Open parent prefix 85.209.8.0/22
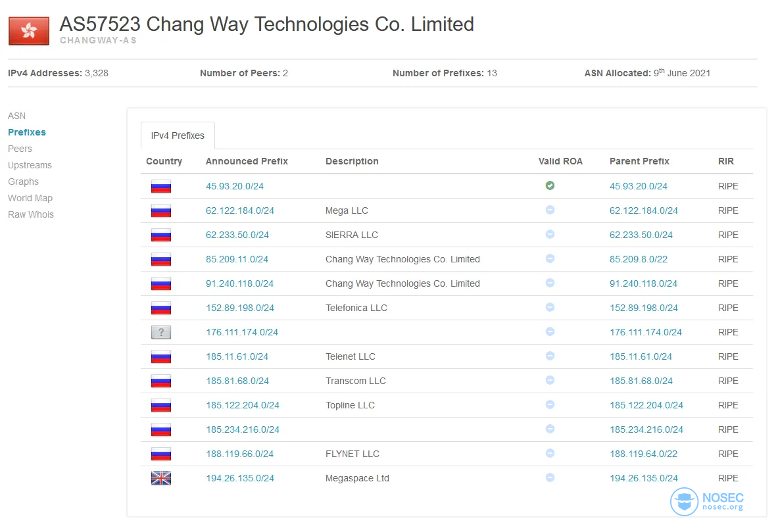 [639, 259]
